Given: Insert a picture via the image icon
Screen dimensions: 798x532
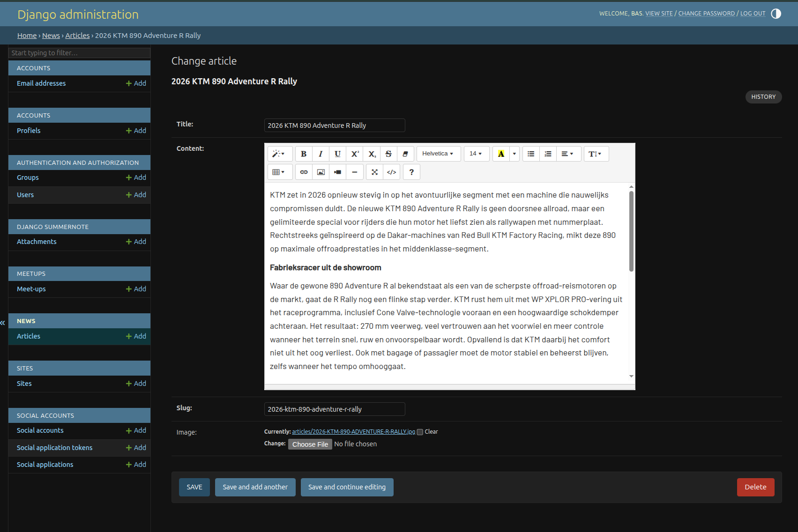Looking at the screenshot, I should pos(321,172).
